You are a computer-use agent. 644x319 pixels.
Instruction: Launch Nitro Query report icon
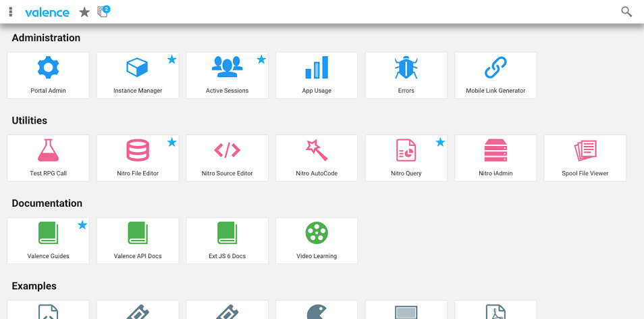point(406,150)
